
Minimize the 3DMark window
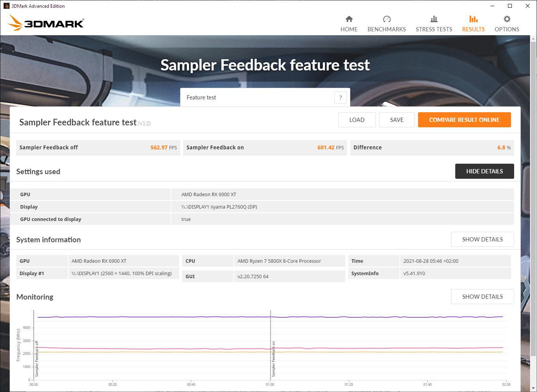(492, 6)
